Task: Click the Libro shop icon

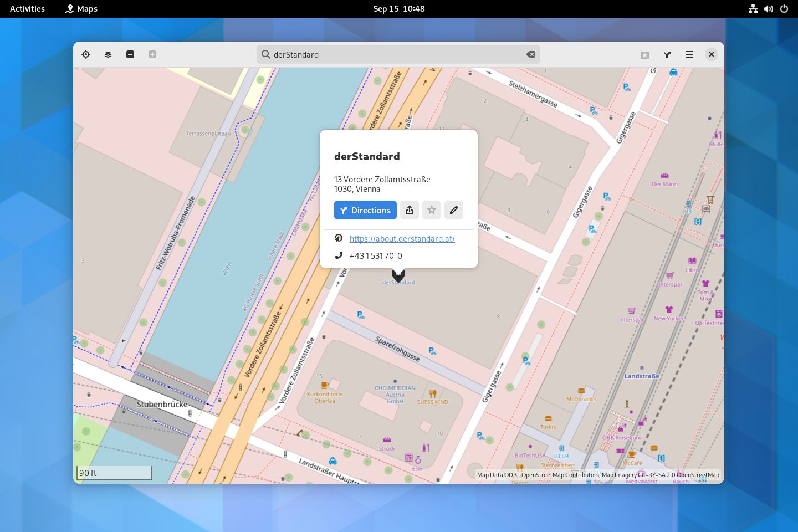Action: point(692,261)
